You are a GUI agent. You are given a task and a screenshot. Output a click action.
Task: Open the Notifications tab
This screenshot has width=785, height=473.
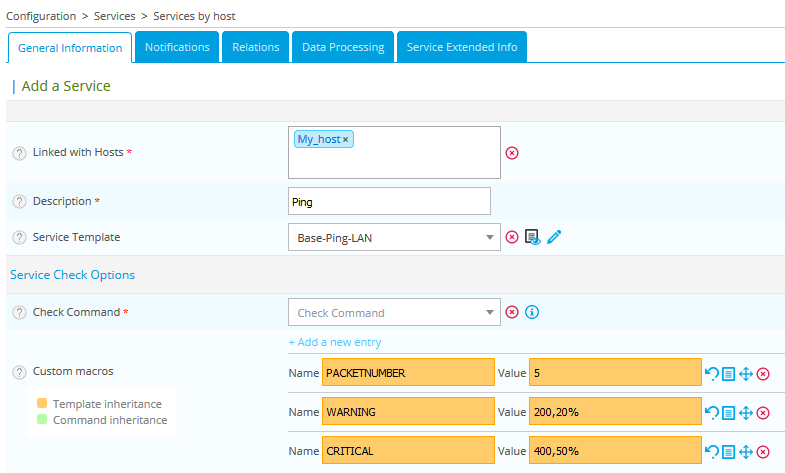(x=177, y=47)
